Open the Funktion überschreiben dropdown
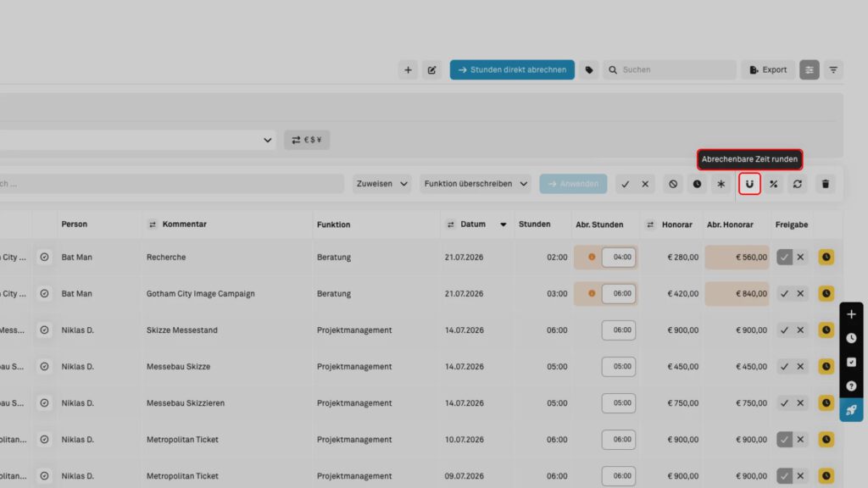This screenshot has height=488, width=868. [x=476, y=184]
